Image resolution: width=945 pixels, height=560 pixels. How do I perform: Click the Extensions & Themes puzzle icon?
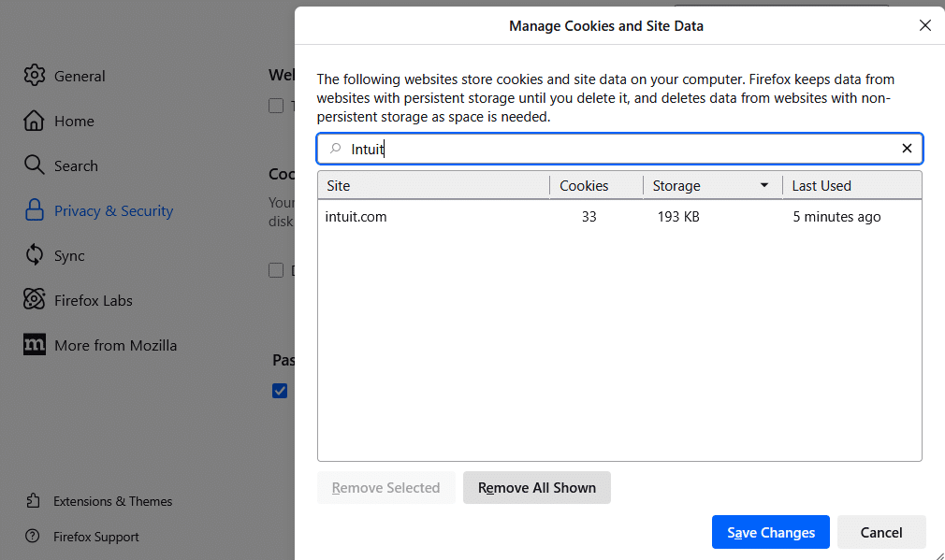click(x=34, y=501)
